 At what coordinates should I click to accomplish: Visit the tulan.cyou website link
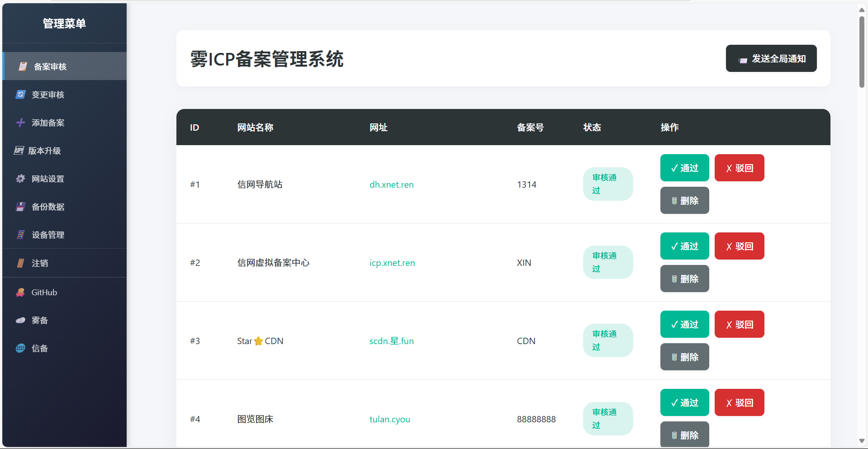pyautogui.click(x=389, y=419)
